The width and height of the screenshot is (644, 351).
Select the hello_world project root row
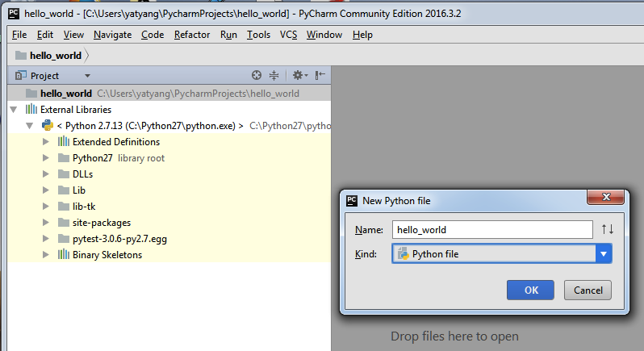[169, 93]
